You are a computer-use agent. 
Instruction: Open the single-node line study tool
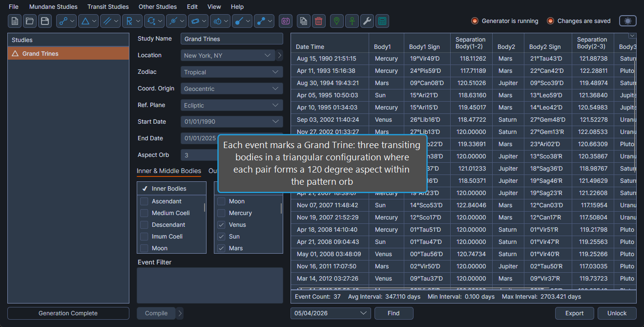point(243,21)
